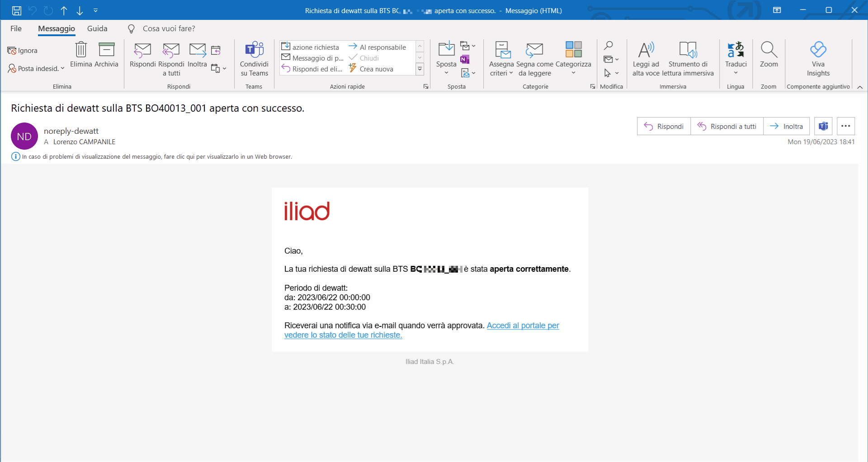Save the message using the floppy disk icon
This screenshot has width=868, height=462.
click(16, 10)
